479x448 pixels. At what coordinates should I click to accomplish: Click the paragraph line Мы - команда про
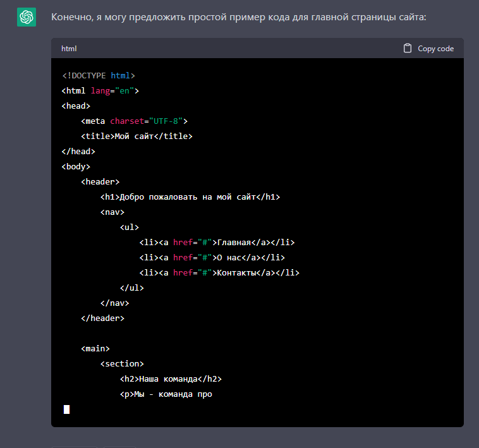[x=166, y=394]
